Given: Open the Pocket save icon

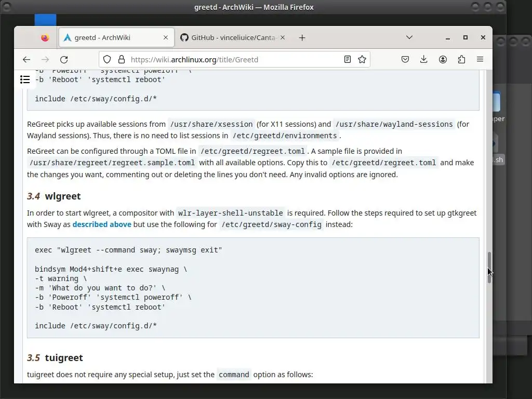Looking at the screenshot, I should click(x=405, y=59).
